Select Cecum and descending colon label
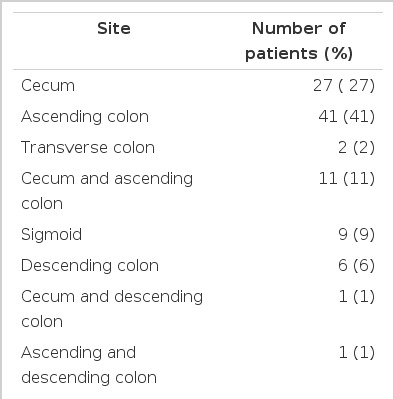Screen dimensions: 394x399 pyautogui.click(x=112, y=309)
